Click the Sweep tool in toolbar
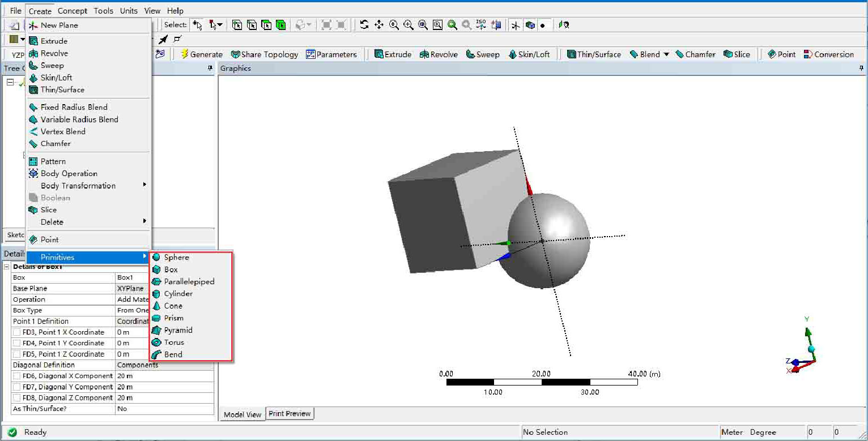Screen dimensions: 868x441 point(483,54)
